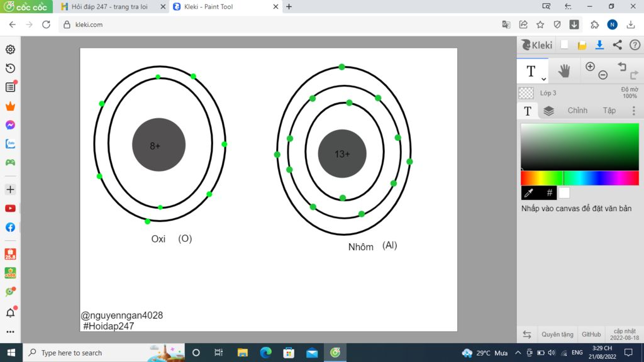
Task: Click cập nhật 2022-08-18 update link
Action: (x=625, y=334)
